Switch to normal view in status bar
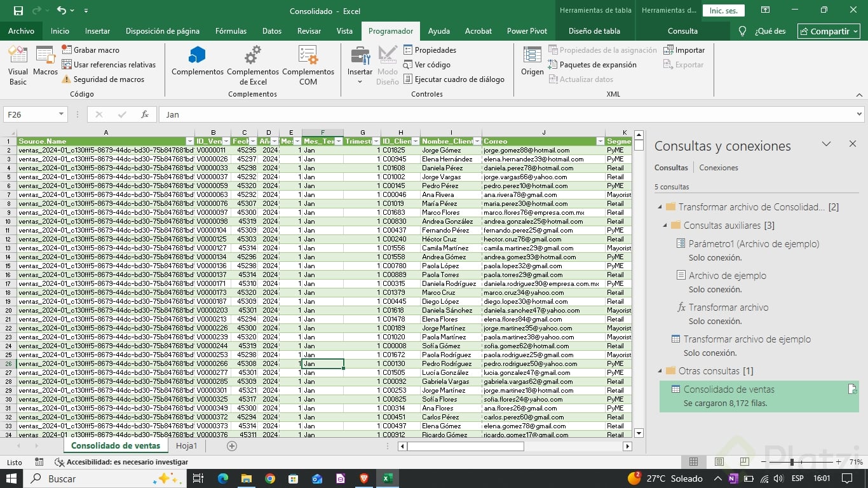The height and width of the screenshot is (488, 868). coord(694,462)
